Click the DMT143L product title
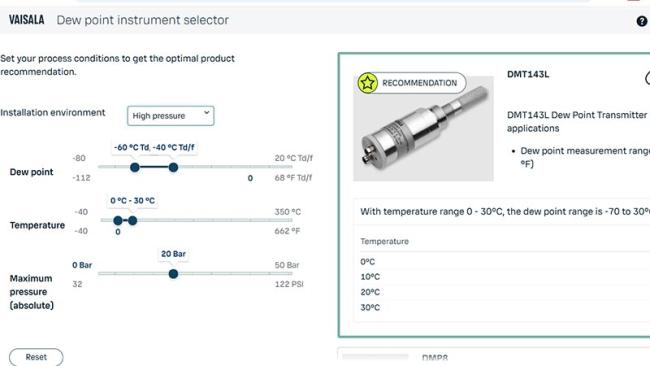The image size is (650, 366). tap(528, 75)
